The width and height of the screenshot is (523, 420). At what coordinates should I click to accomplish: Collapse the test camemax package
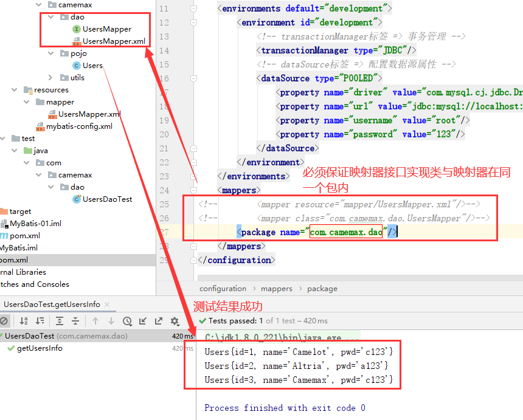point(39,174)
